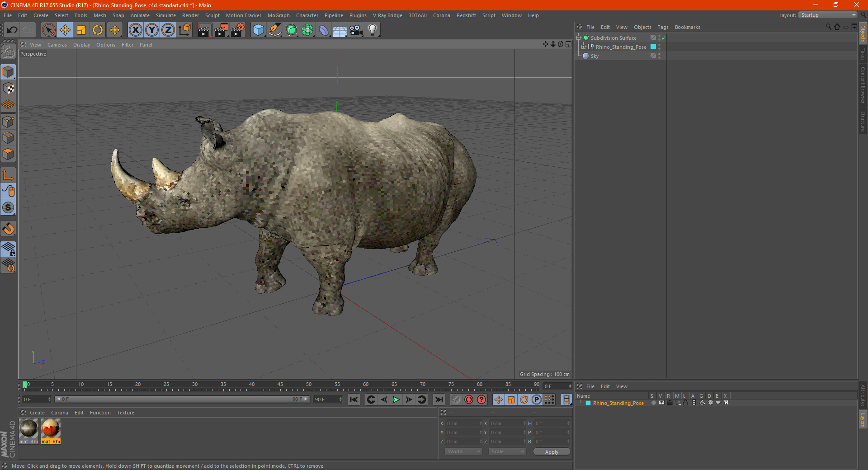This screenshot has width=868, height=470.
Task: Open Objects panel Tags menu
Action: click(x=663, y=27)
